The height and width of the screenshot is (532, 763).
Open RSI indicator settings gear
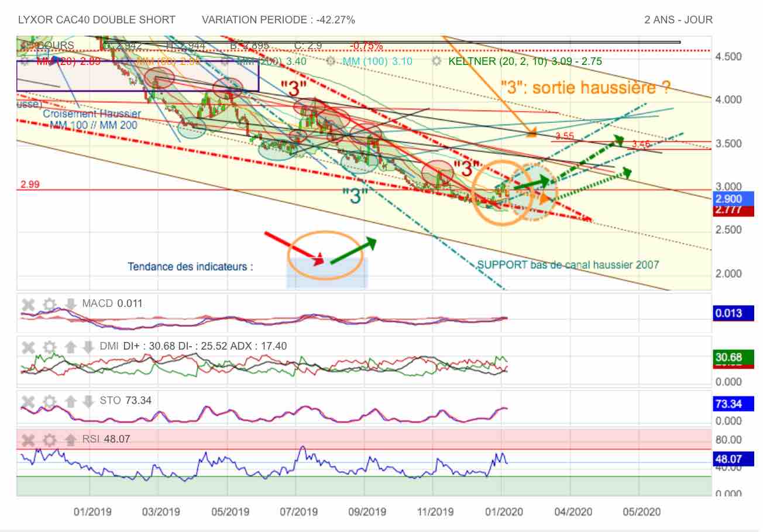tap(49, 440)
